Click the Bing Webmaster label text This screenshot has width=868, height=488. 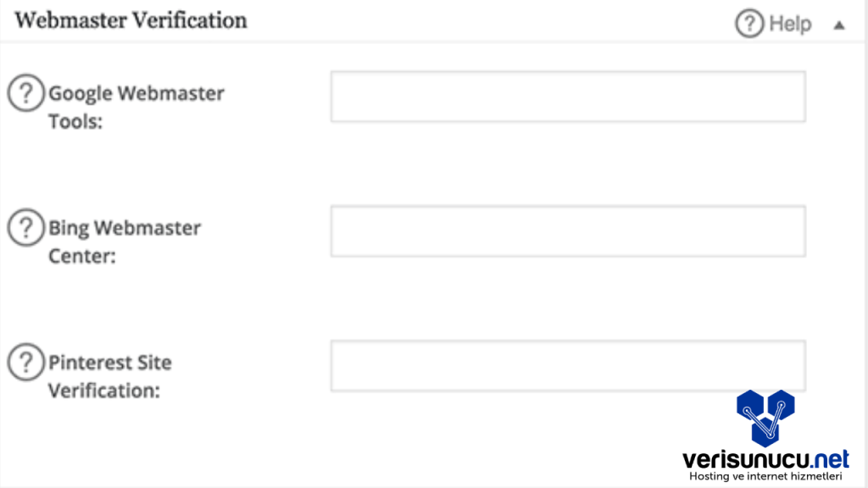point(125,228)
